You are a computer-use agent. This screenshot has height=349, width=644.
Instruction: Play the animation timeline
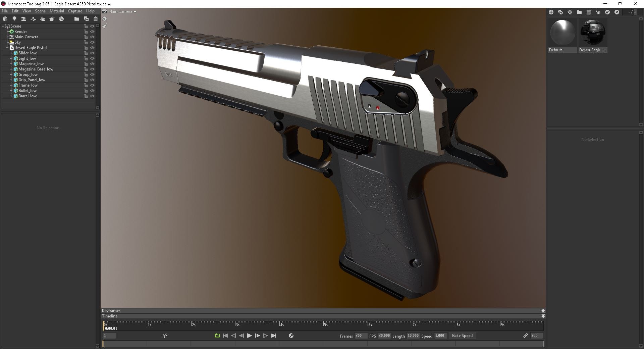[250, 336]
